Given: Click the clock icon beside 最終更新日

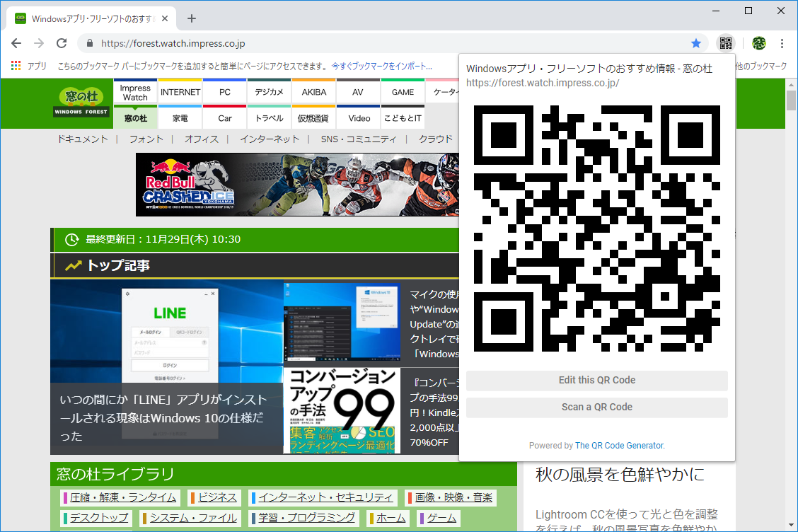Looking at the screenshot, I should [71, 239].
